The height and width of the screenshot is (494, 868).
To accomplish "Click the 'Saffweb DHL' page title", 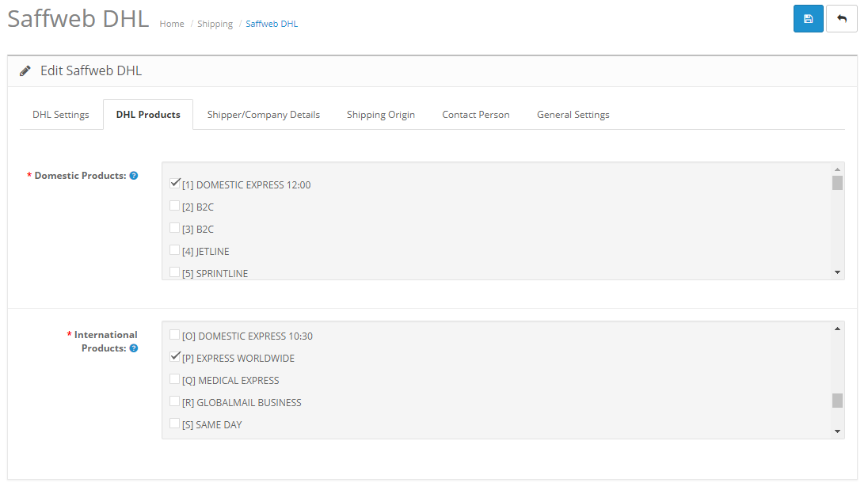I will click(x=78, y=19).
